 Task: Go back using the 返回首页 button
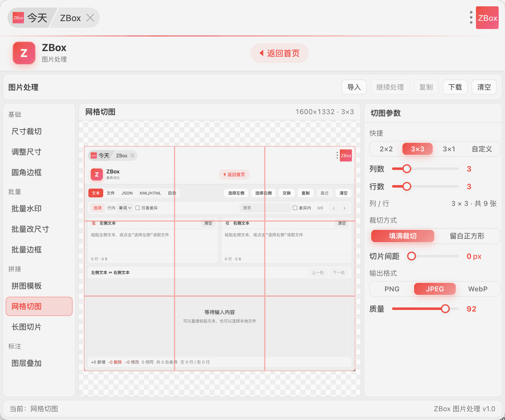[x=279, y=53]
